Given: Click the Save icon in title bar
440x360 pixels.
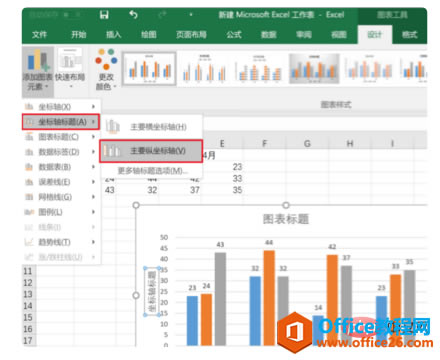Looking at the screenshot, I should 104,15.
